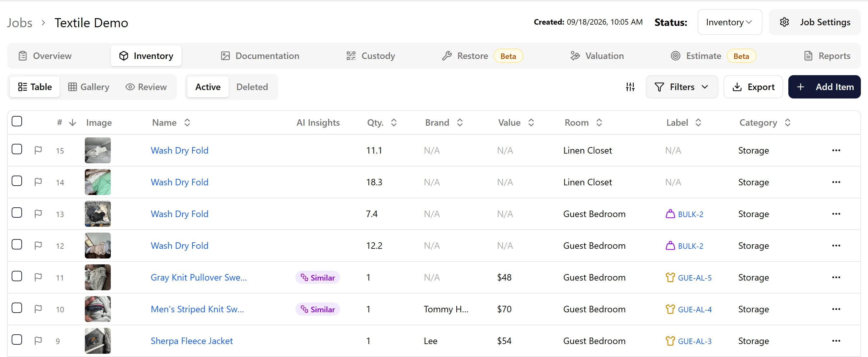Open the Valuation tab
The image size is (868, 357).
(597, 56)
